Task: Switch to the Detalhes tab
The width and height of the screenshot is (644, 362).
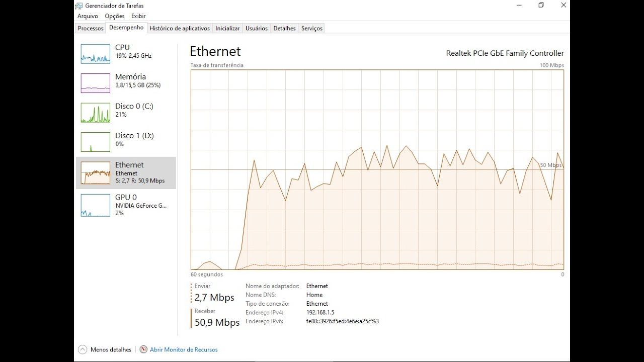Action: [x=284, y=29]
